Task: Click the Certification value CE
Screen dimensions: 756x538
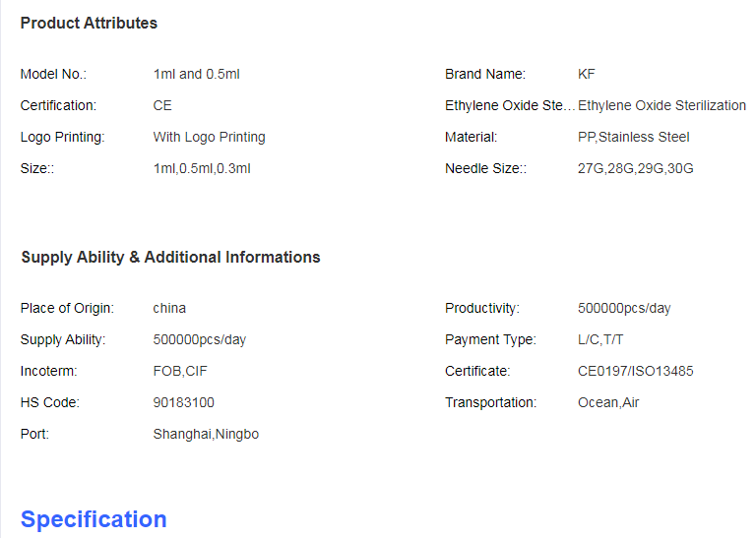Action: click(x=162, y=105)
